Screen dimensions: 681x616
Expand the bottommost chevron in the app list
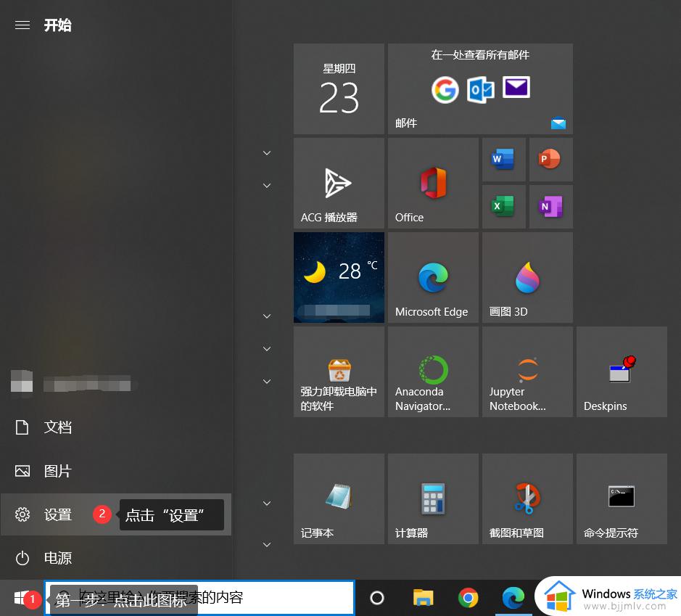(x=267, y=544)
